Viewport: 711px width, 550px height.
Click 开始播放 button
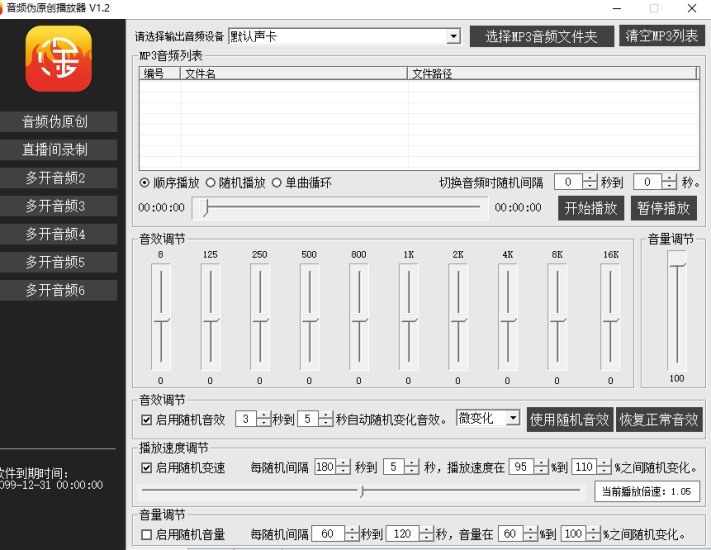pyautogui.click(x=591, y=208)
